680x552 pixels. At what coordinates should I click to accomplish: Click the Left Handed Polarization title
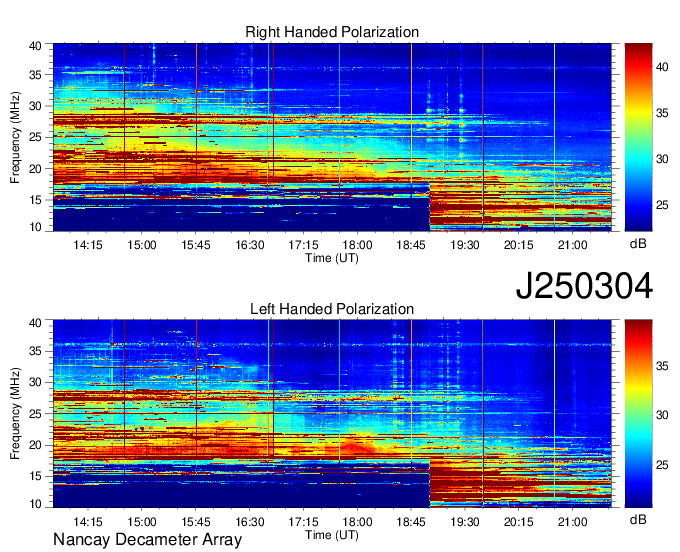[x=332, y=309]
